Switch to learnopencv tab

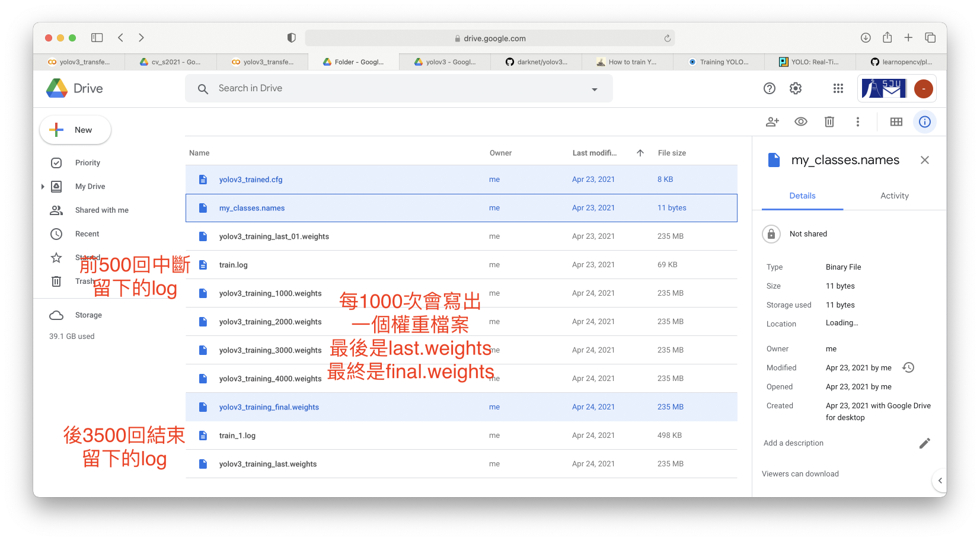[901, 62]
